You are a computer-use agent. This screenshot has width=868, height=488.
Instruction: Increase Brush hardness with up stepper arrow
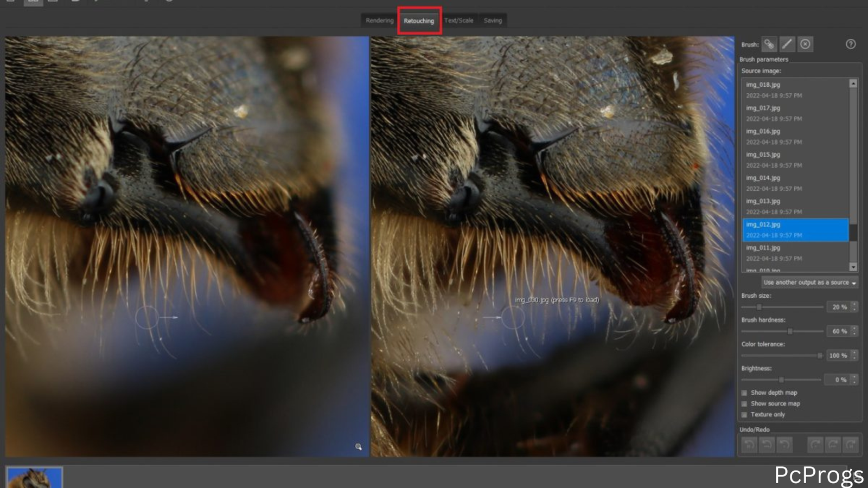(854, 328)
